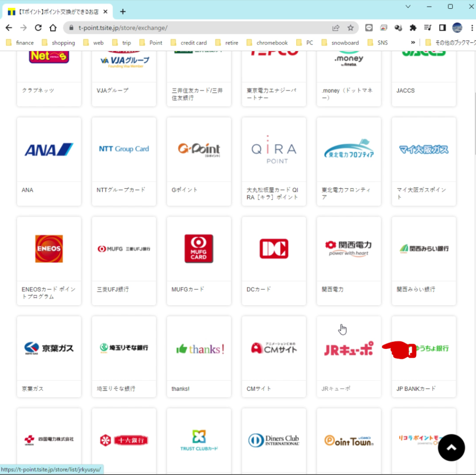This screenshot has width=476, height=475.
Task: Open the VJA Group logo
Action: coord(125,60)
